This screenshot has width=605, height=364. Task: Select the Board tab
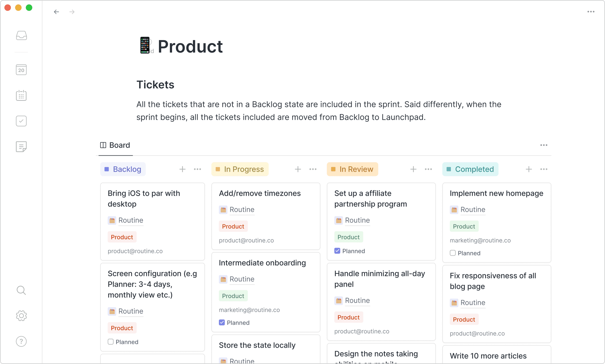click(115, 145)
